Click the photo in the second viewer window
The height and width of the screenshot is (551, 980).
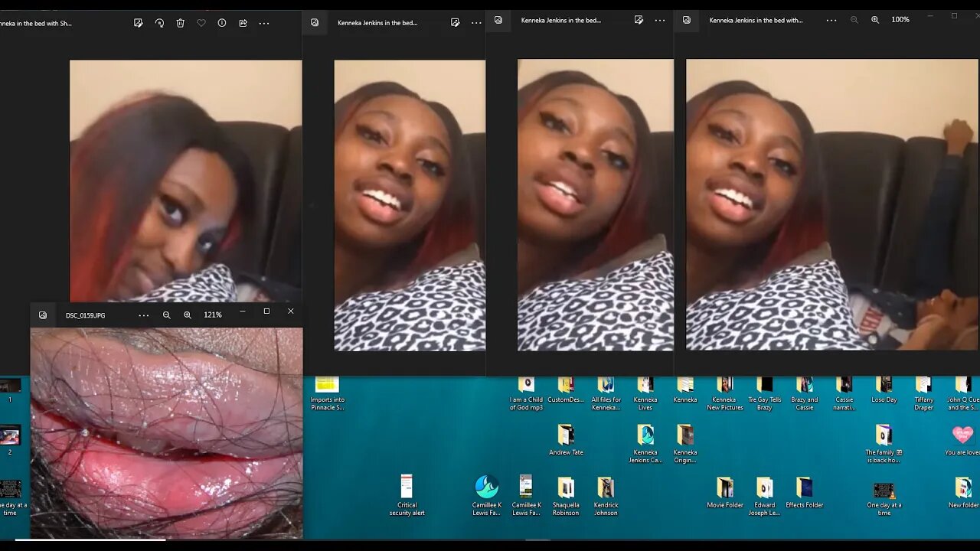pyautogui.click(x=410, y=205)
